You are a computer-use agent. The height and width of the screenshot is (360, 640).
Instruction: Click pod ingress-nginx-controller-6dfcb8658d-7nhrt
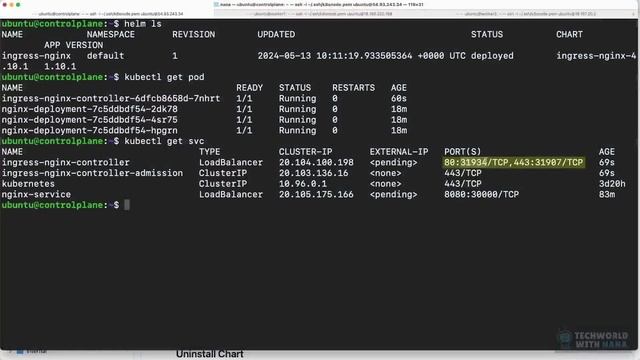[111, 98]
